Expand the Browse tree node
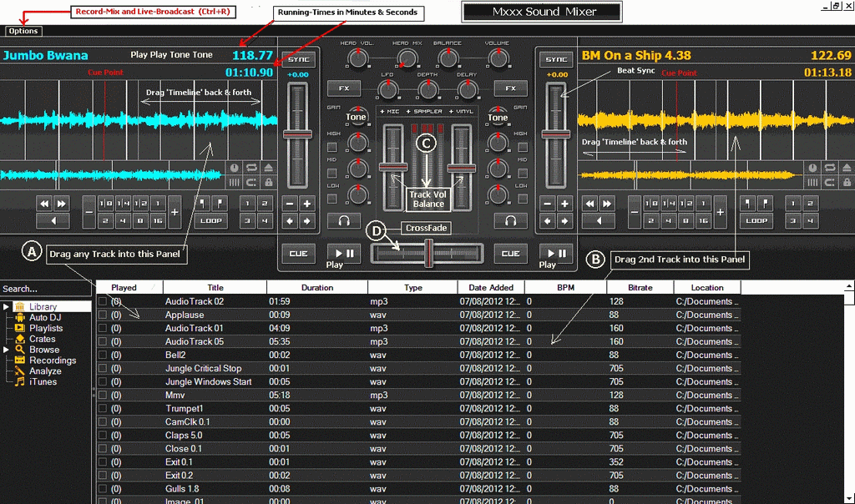 [x=6, y=350]
